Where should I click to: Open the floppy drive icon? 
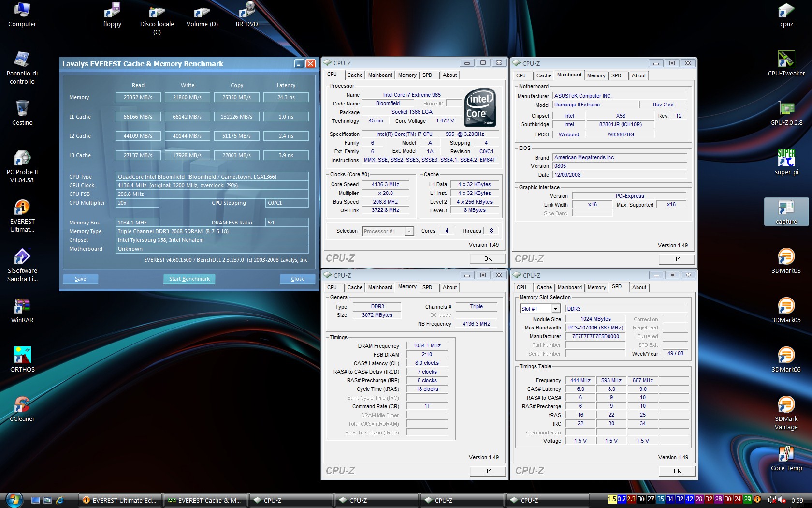(112, 15)
